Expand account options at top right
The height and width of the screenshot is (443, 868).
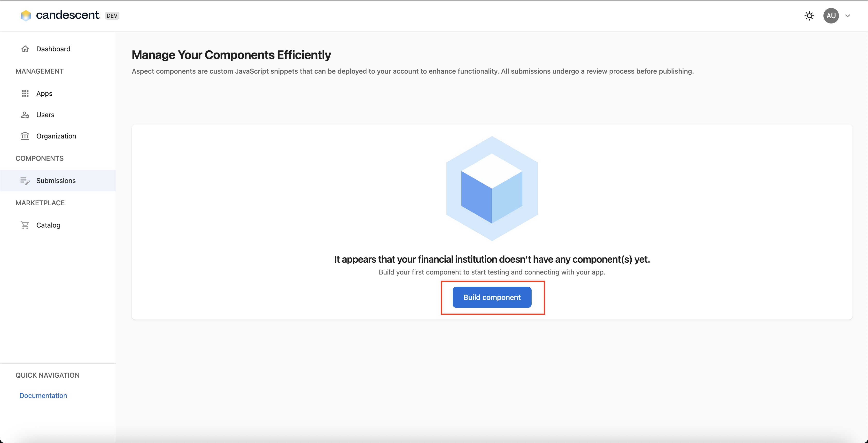848,15
